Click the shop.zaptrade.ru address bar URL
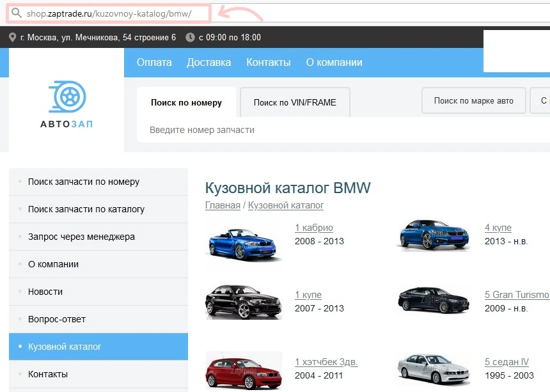Screen dimensions: 550x392 (x=109, y=13)
